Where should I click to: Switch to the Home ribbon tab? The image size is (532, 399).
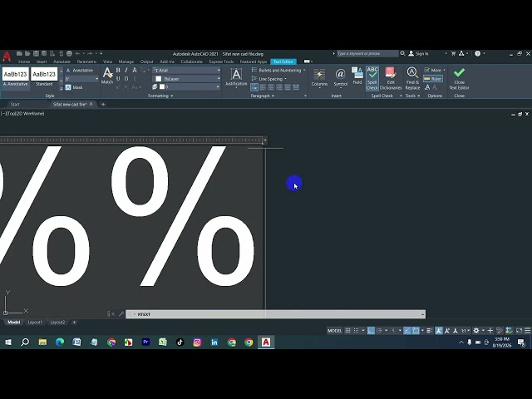coord(24,62)
